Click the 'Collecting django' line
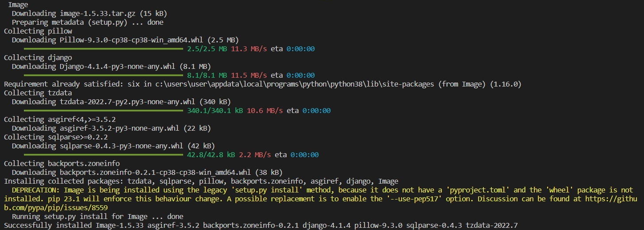The height and width of the screenshot is (230, 644). pos(38,57)
